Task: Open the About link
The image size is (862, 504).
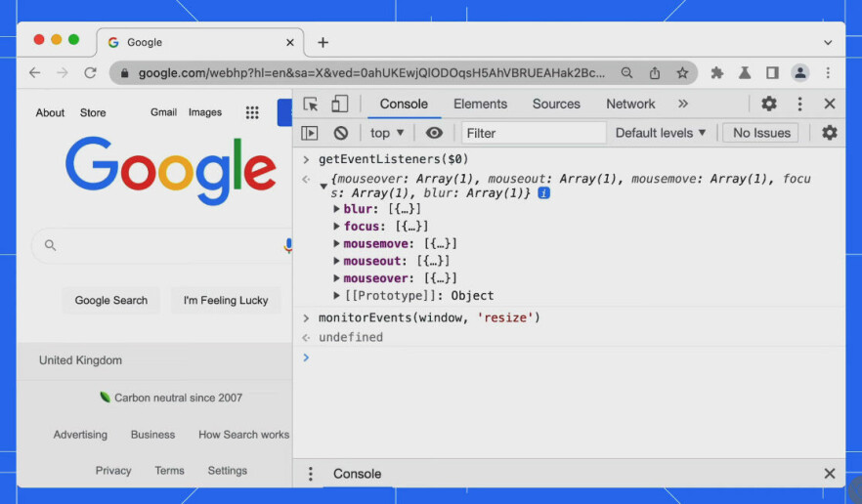Action: click(50, 112)
